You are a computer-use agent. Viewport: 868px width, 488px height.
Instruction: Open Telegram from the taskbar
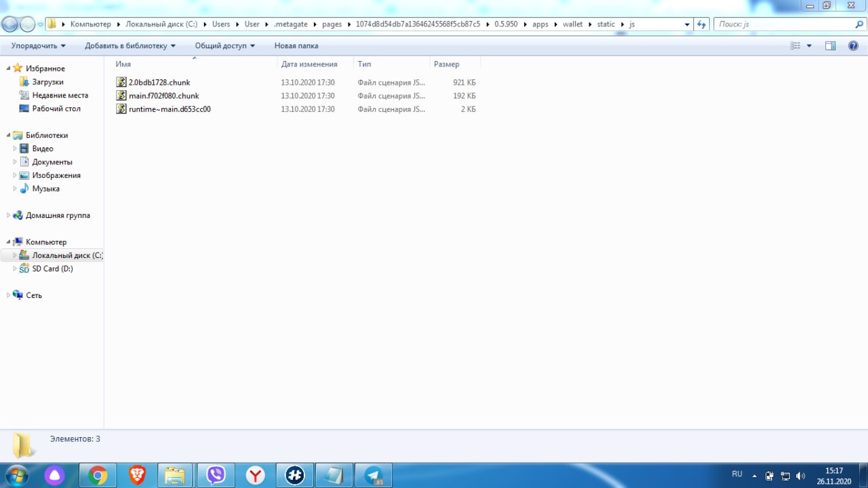click(x=373, y=475)
